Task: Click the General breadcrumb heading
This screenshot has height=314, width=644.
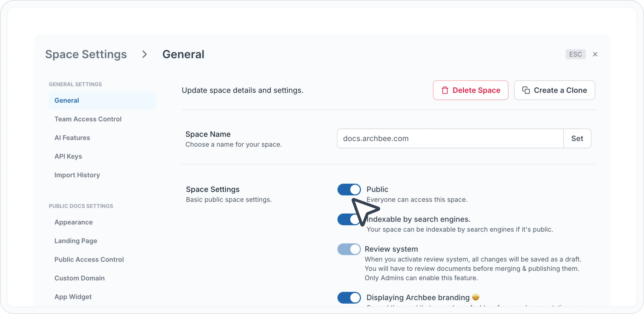Action: (x=183, y=54)
